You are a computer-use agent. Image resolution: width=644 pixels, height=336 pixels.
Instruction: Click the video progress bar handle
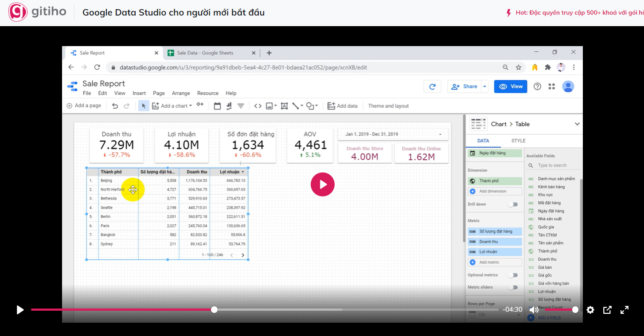[x=214, y=309]
